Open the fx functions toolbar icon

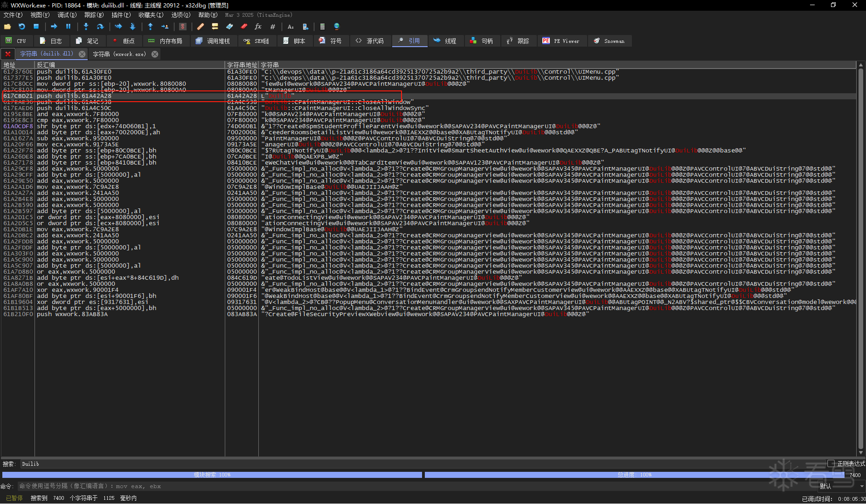click(258, 27)
